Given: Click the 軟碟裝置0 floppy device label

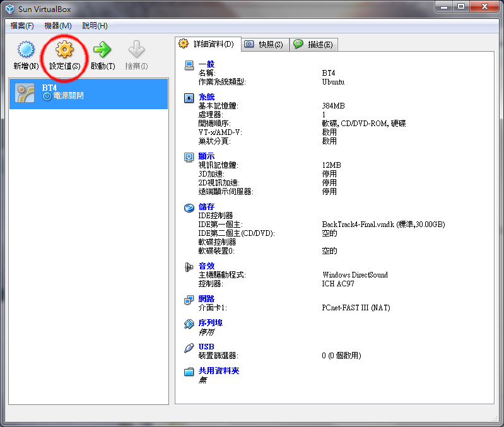Looking at the screenshot, I should coord(216,251).
